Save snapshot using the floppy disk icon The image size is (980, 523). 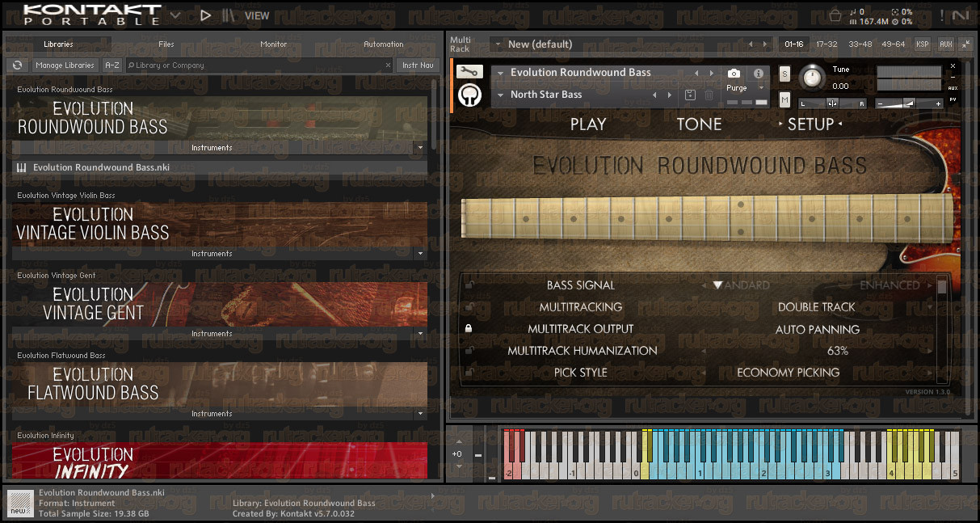point(691,95)
